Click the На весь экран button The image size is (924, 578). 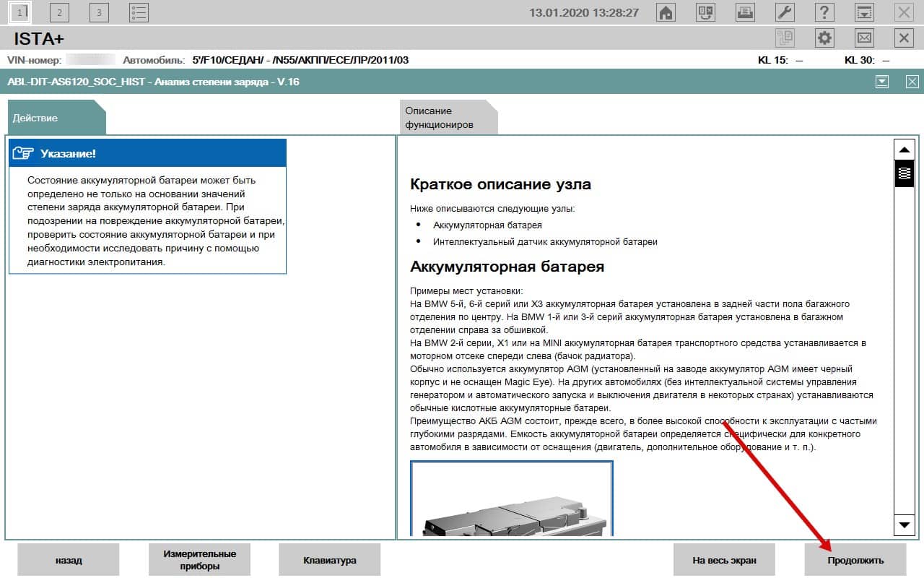coord(724,560)
